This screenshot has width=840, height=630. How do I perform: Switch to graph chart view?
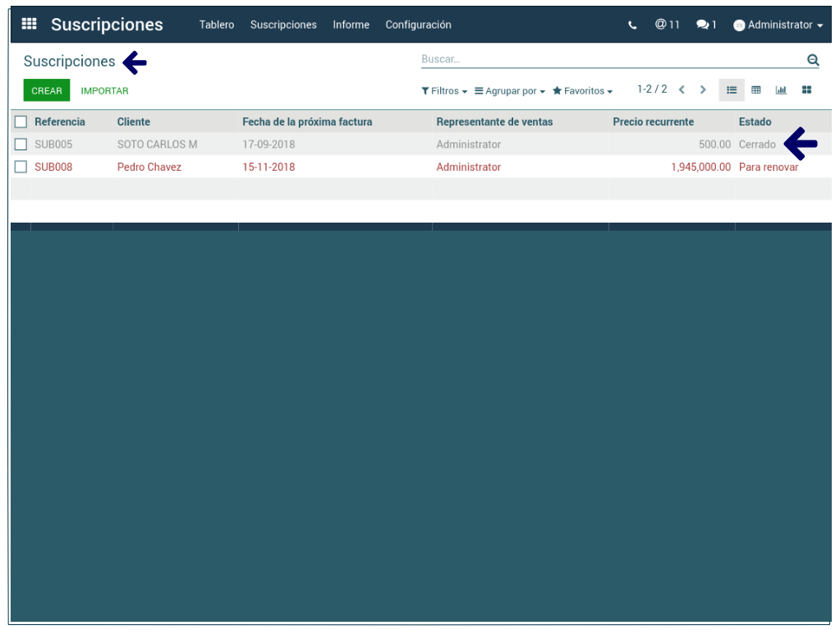[x=781, y=90]
